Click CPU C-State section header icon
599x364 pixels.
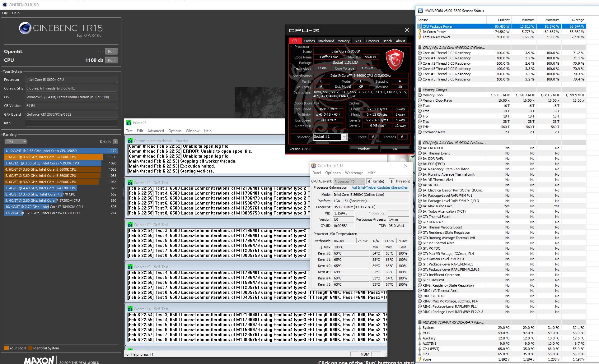[x=420, y=48]
